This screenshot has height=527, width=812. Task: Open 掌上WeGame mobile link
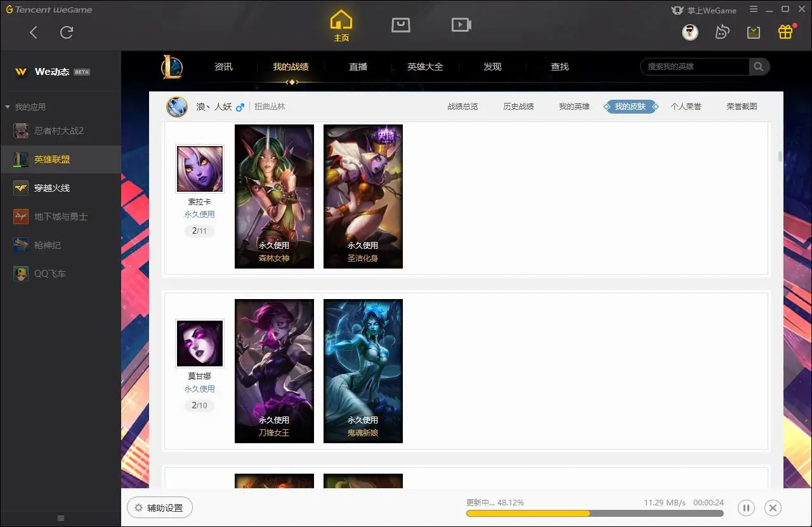point(704,10)
